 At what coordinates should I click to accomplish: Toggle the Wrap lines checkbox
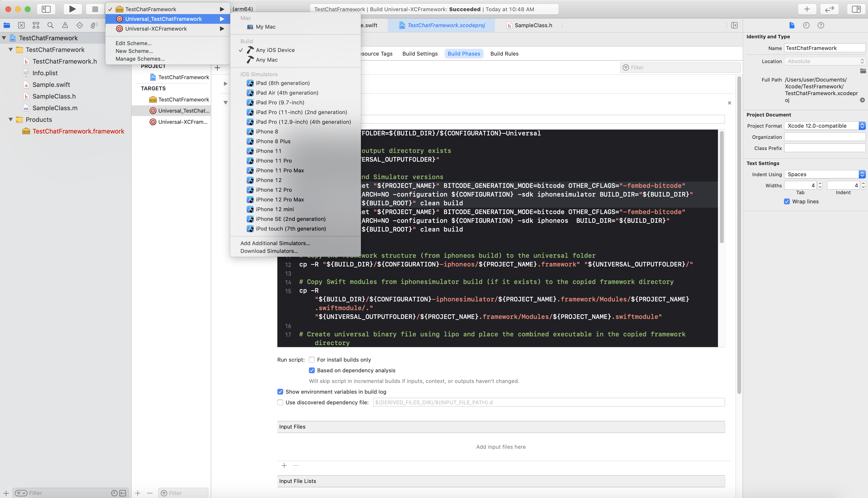(787, 201)
